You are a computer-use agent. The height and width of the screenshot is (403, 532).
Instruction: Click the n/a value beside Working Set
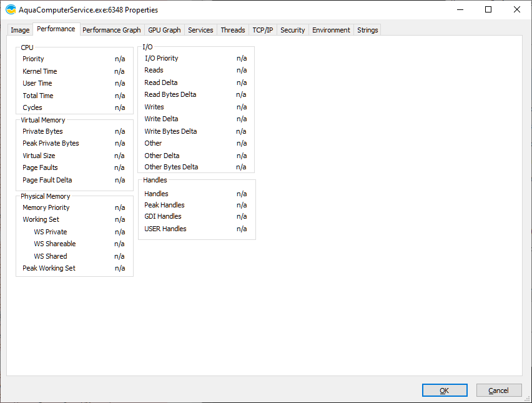point(120,219)
